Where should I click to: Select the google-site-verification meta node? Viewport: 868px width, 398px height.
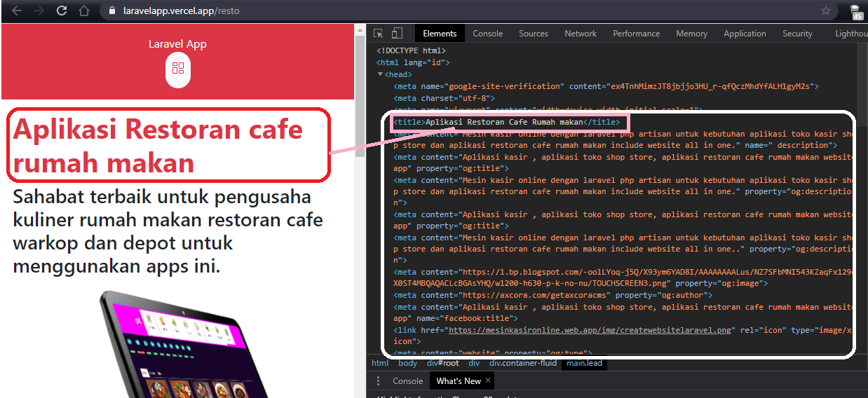[x=606, y=86]
